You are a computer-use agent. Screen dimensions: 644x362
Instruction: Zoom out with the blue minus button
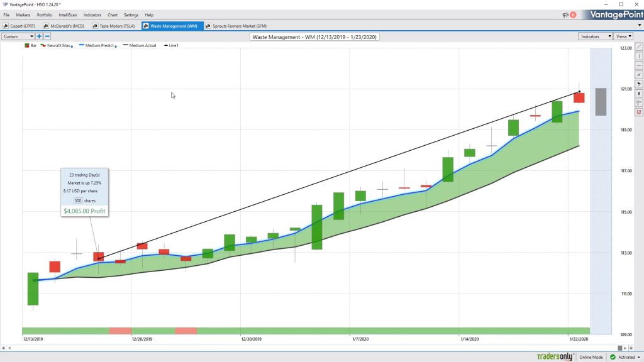[x=47, y=36]
